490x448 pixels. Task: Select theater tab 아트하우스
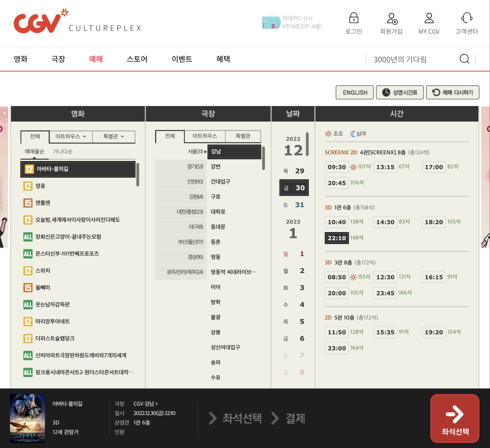tap(205, 136)
